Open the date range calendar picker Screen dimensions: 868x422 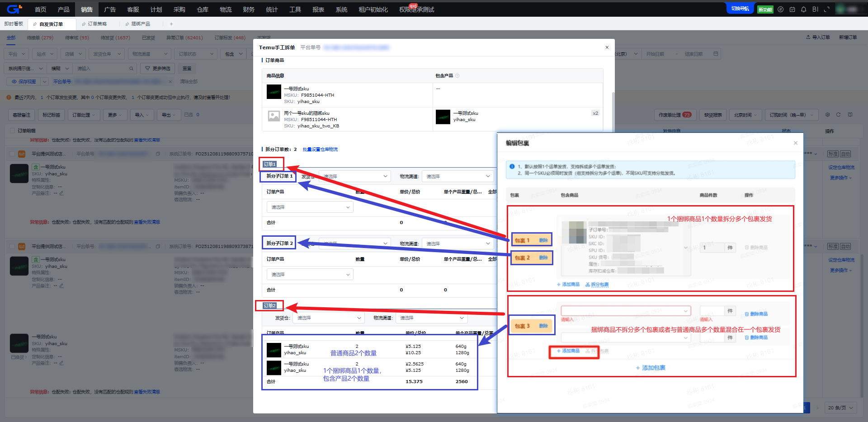(716, 54)
